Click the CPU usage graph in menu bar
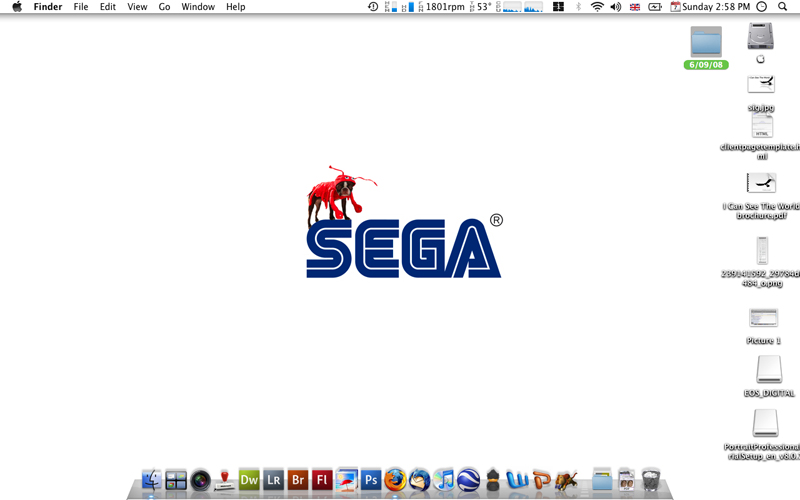The width and height of the screenshot is (800, 500). pos(519,7)
